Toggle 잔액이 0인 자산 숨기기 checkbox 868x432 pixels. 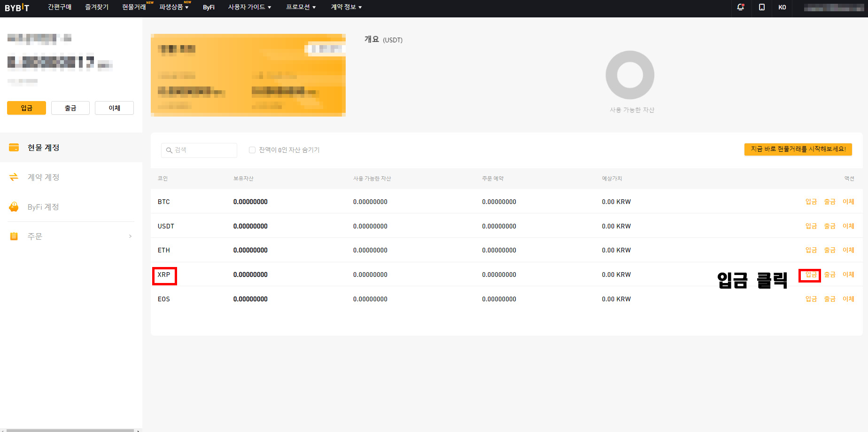pos(252,150)
